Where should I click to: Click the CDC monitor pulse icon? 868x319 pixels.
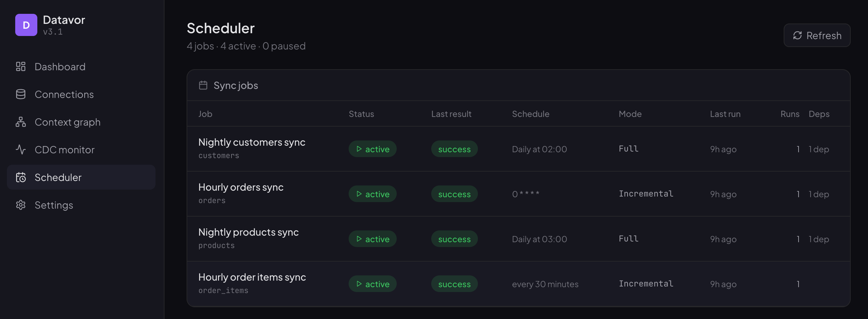[21, 149]
